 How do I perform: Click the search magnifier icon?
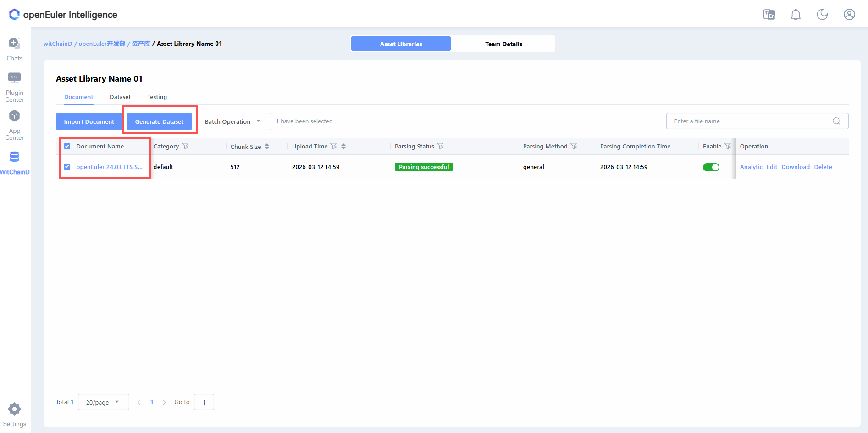(836, 121)
